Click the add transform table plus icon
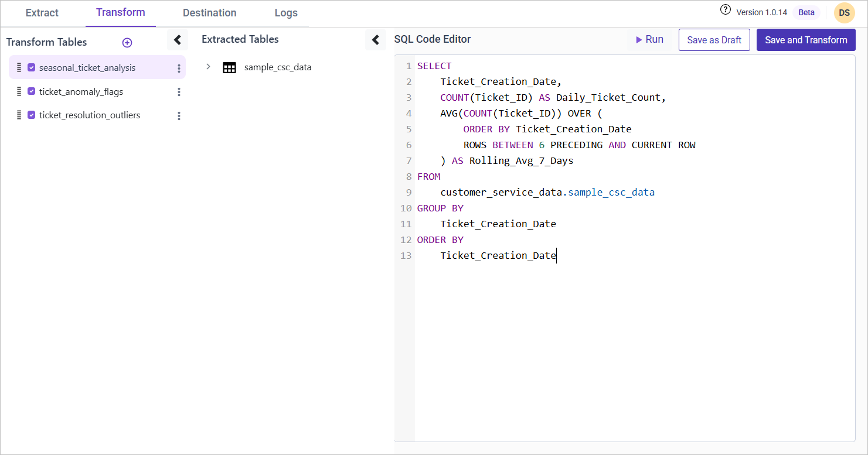The image size is (868, 455). click(127, 43)
